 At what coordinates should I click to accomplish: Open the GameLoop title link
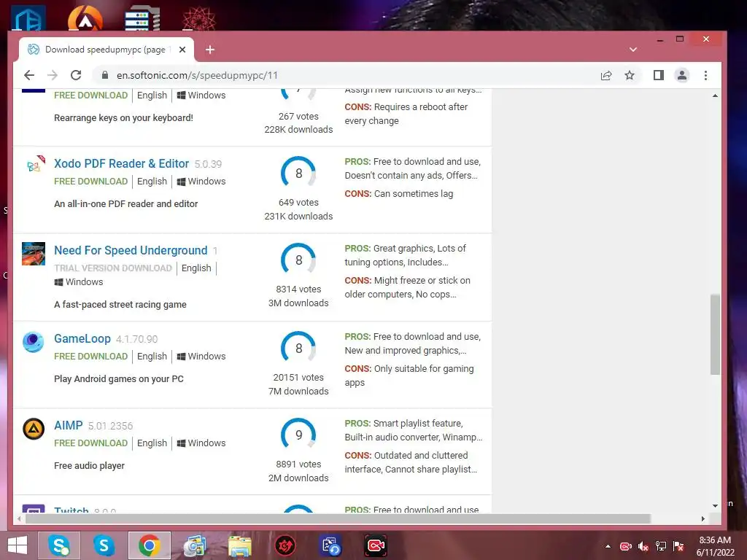tap(82, 338)
